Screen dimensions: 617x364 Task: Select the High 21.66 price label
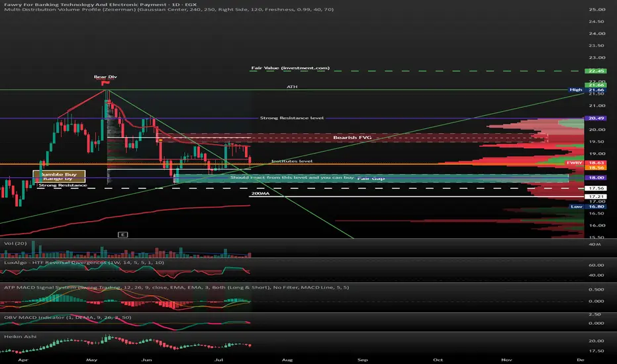(589, 90)
